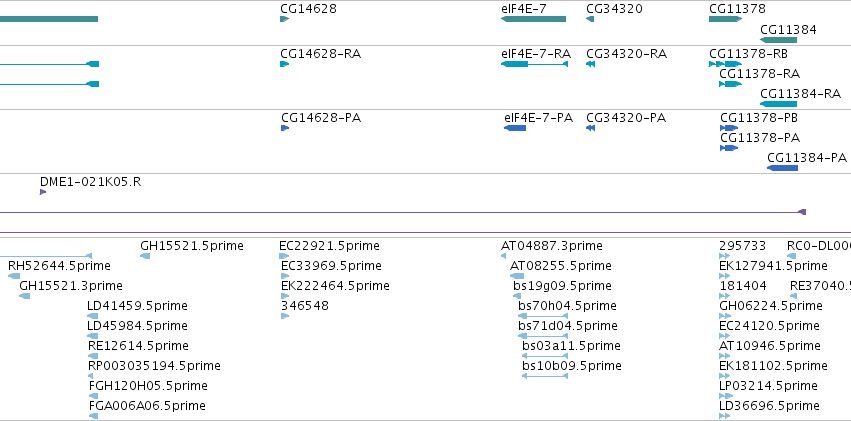The height and width of the screenshot is (421, 851).
Task: Click the AT04887.3prime EST label
Action: click(x=551, y=246)
